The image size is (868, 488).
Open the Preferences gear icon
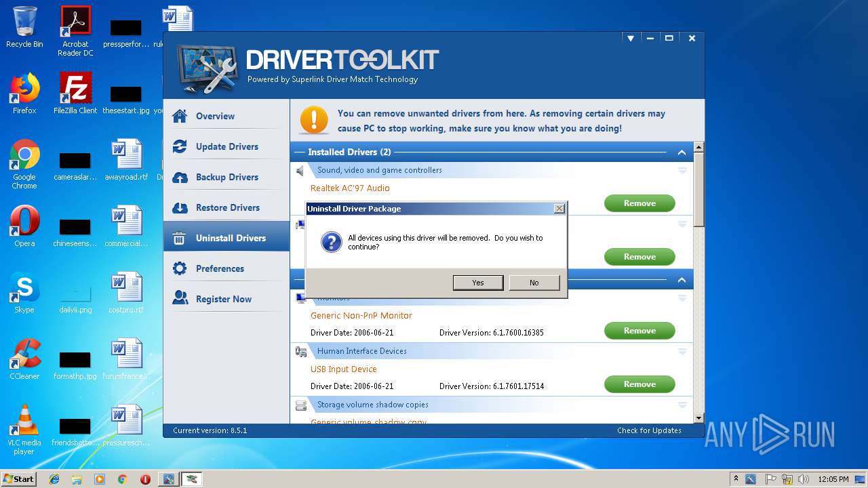pos(180,268)
